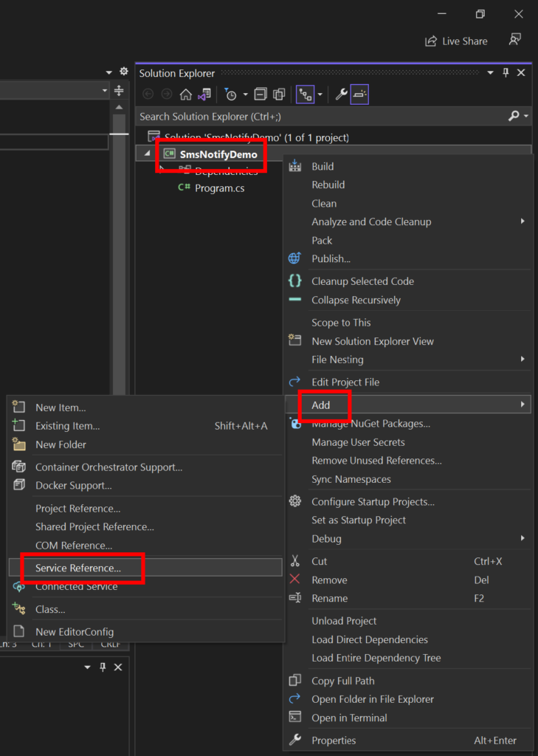Open Properties via the wrench toolbar icon

point(341,94)
